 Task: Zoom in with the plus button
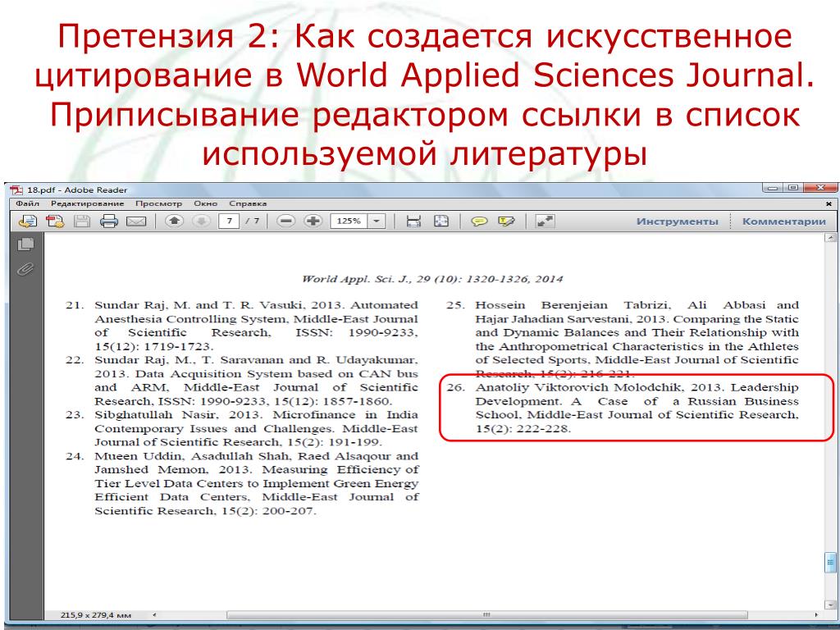pos(313,220)
